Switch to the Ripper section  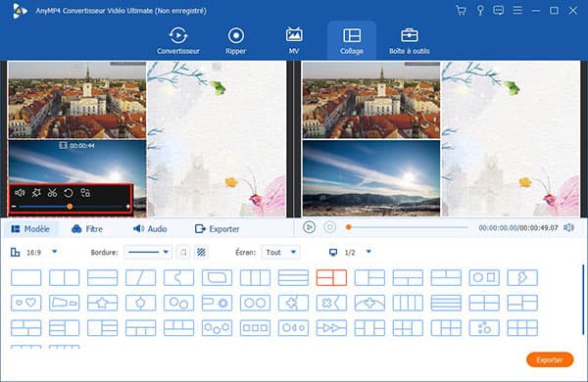236,40
